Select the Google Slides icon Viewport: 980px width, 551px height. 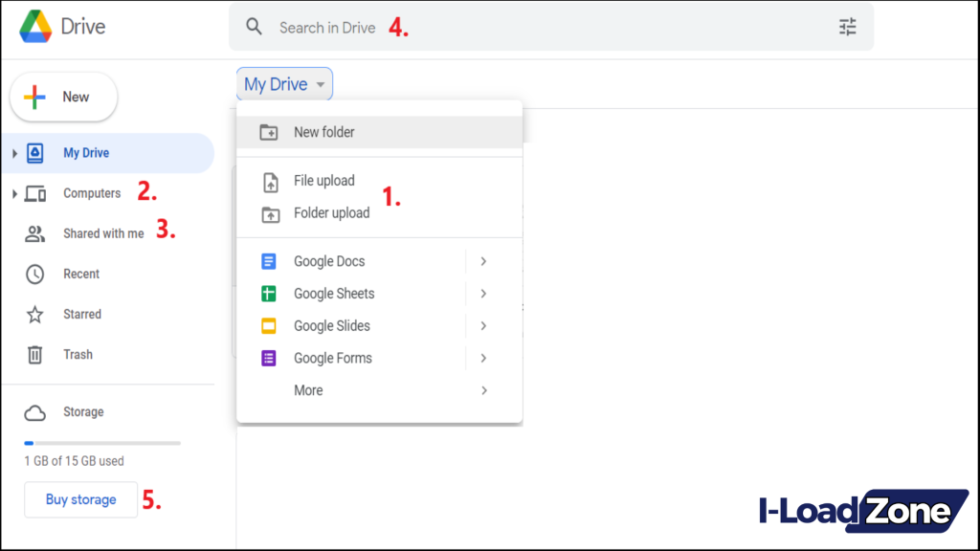point(269,325)
